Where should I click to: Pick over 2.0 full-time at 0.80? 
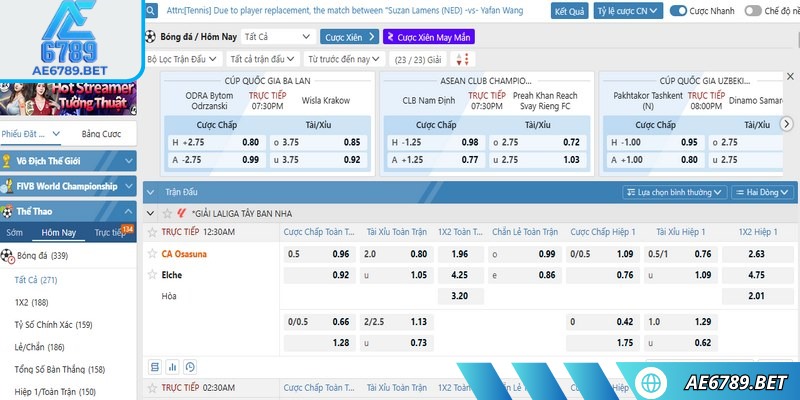coord(396,254)
